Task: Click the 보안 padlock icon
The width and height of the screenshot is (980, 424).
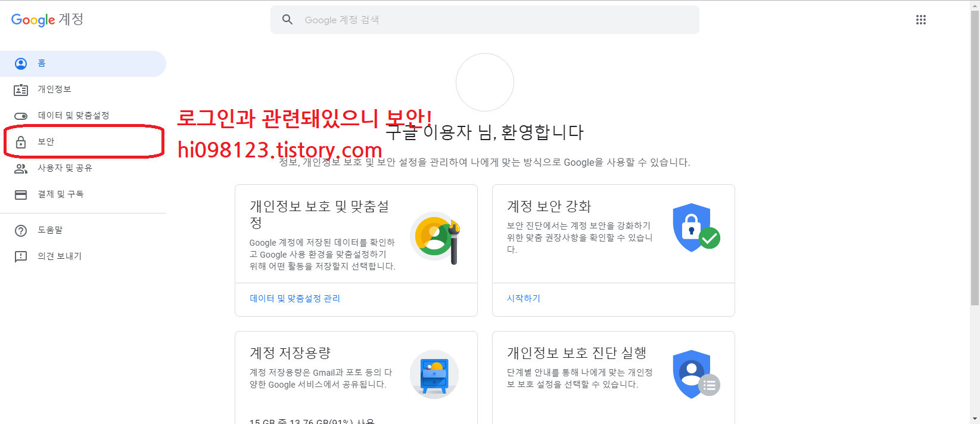Action: [x=21, y=142]
